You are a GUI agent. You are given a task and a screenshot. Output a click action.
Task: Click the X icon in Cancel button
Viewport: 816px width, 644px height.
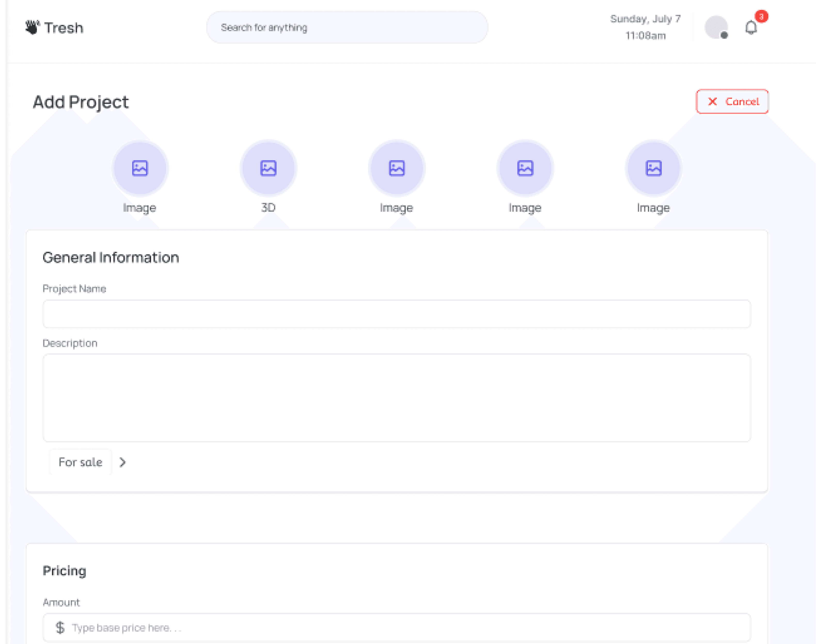(x=712, y=101)
